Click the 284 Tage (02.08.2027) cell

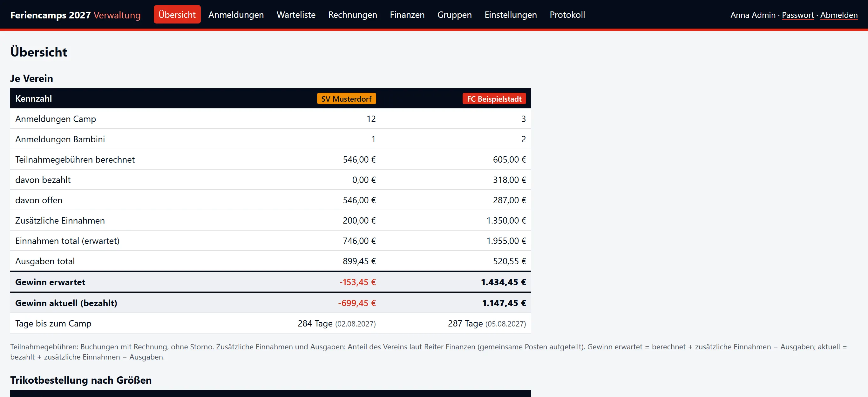[336, 323]
